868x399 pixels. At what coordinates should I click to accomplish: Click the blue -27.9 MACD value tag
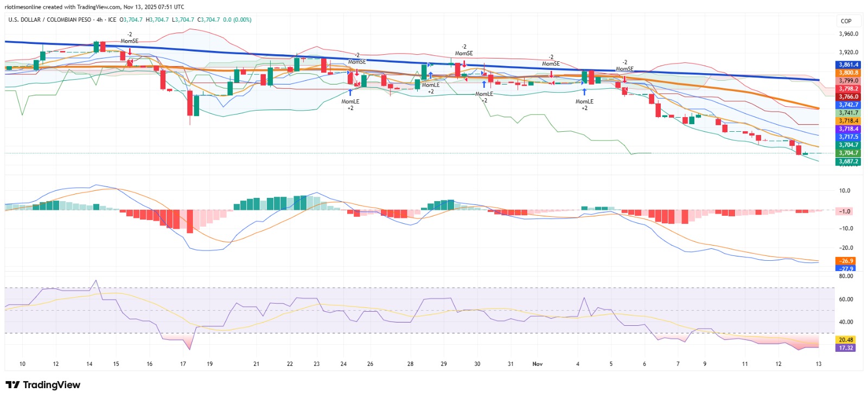pyautogui.click(x=845, y=268)
